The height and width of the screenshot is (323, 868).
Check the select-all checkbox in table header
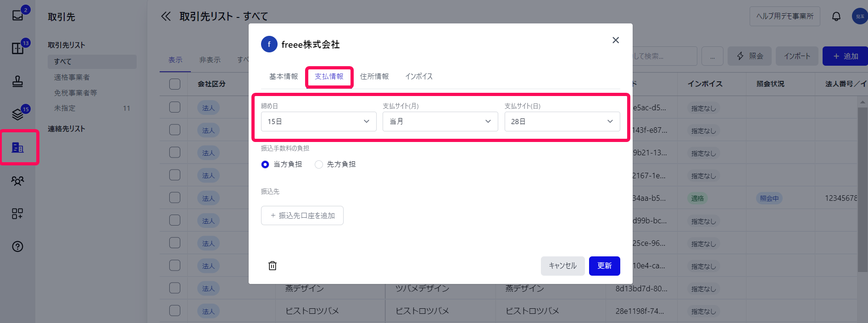pyautogui.click(x=175, y=84)
